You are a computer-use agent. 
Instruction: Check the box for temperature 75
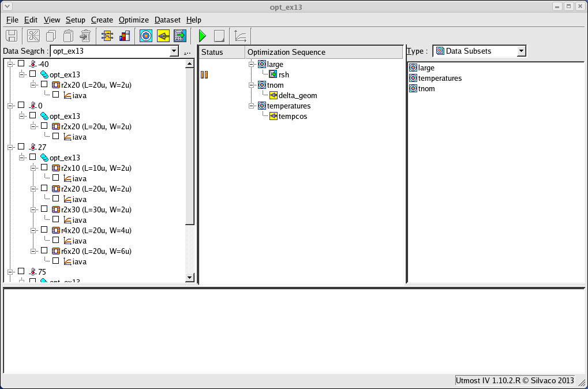pyautogui.click(x=21, y=271)
